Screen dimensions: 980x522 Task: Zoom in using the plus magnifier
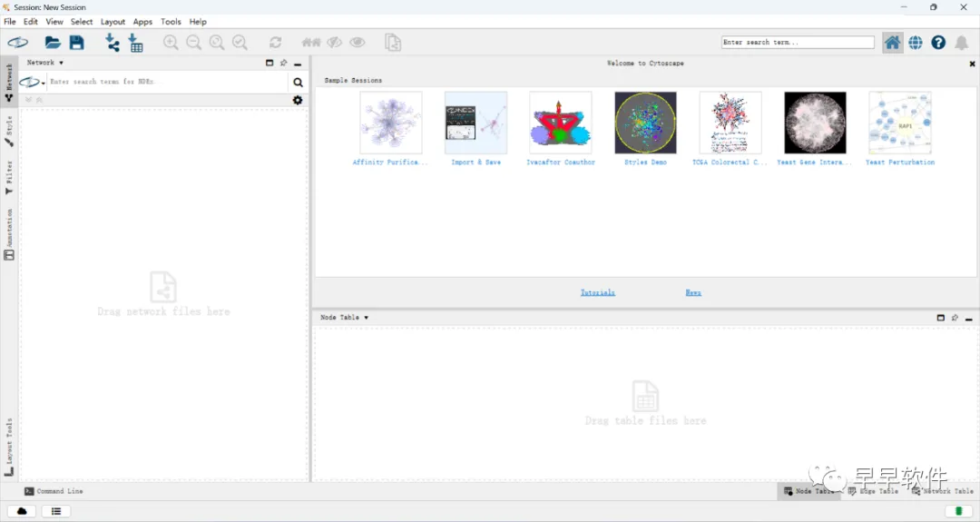(170, 43)
